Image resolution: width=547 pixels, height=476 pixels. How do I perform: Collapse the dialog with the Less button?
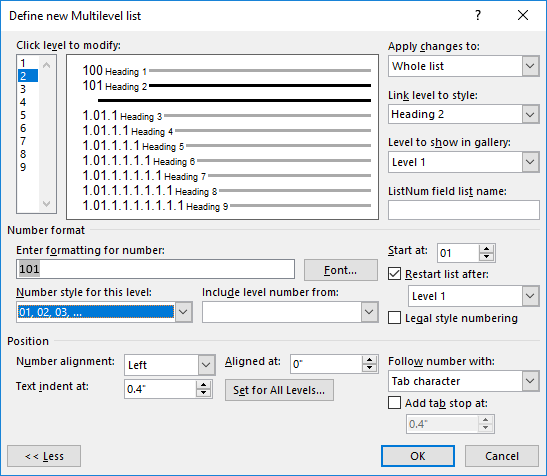(x=44, y=456)
